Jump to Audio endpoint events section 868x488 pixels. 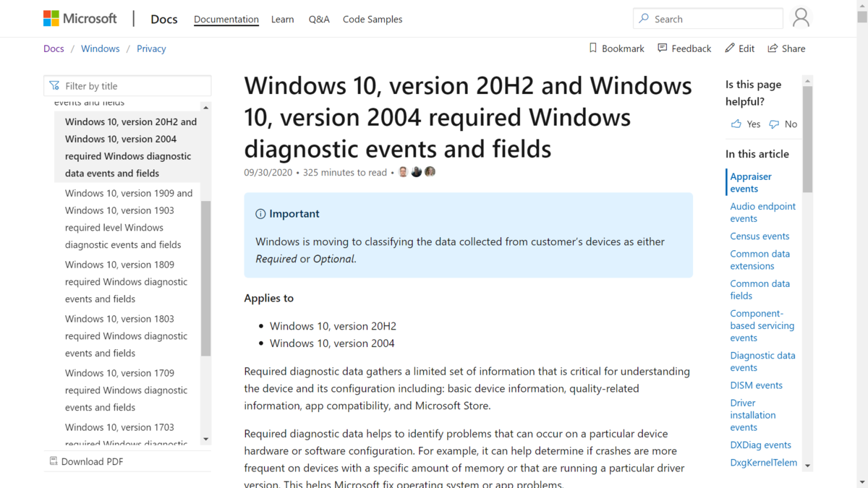pos(762,213)
